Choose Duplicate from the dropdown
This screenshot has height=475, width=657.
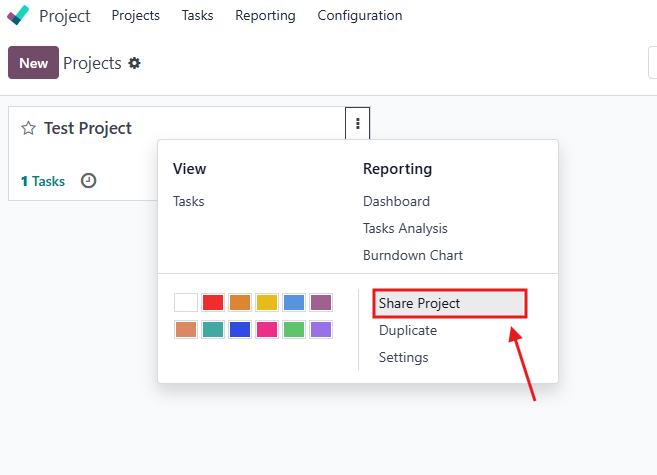(408, 330)
